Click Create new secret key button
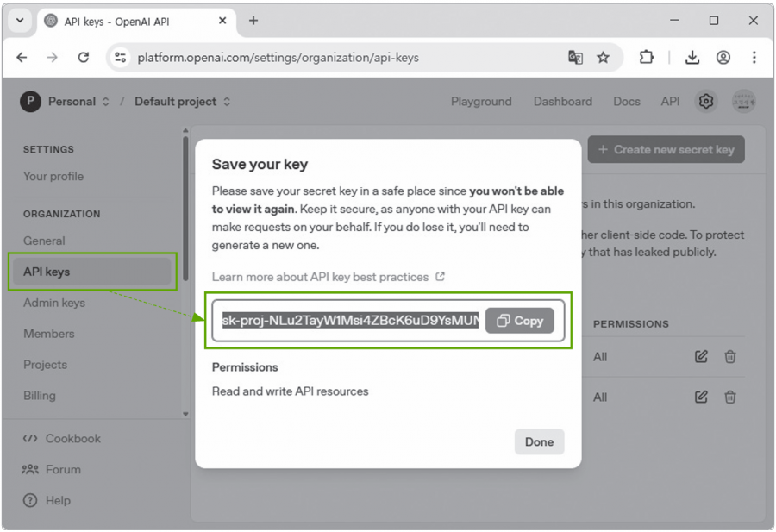 pos(666,149)
